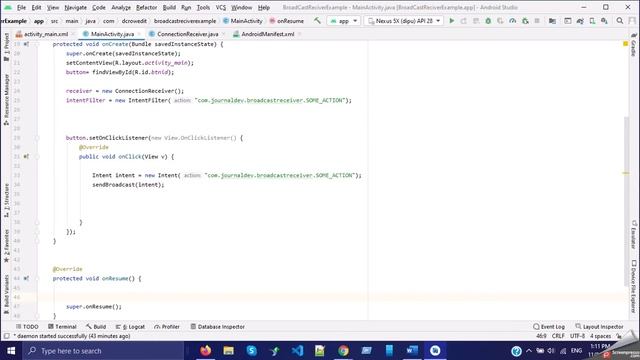This screenshot has width=640, height=360.
Task: Show hidden system tray icons chevron
Action: point(529,351)
